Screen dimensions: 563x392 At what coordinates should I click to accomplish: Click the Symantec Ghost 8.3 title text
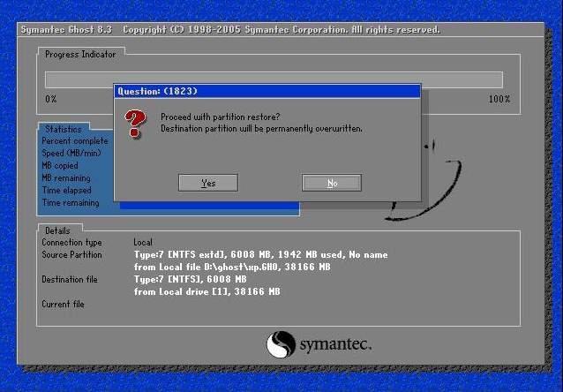tap(67, 30)
